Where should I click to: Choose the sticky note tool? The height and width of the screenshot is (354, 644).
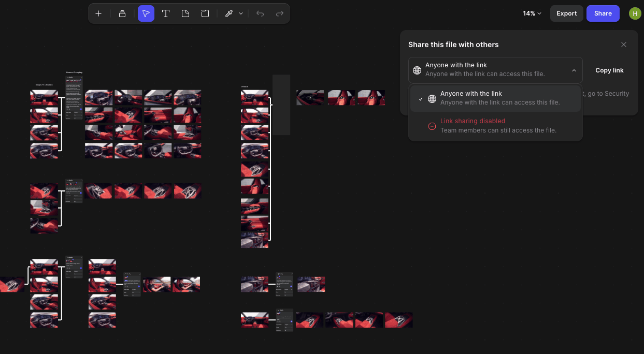point(185,13)
